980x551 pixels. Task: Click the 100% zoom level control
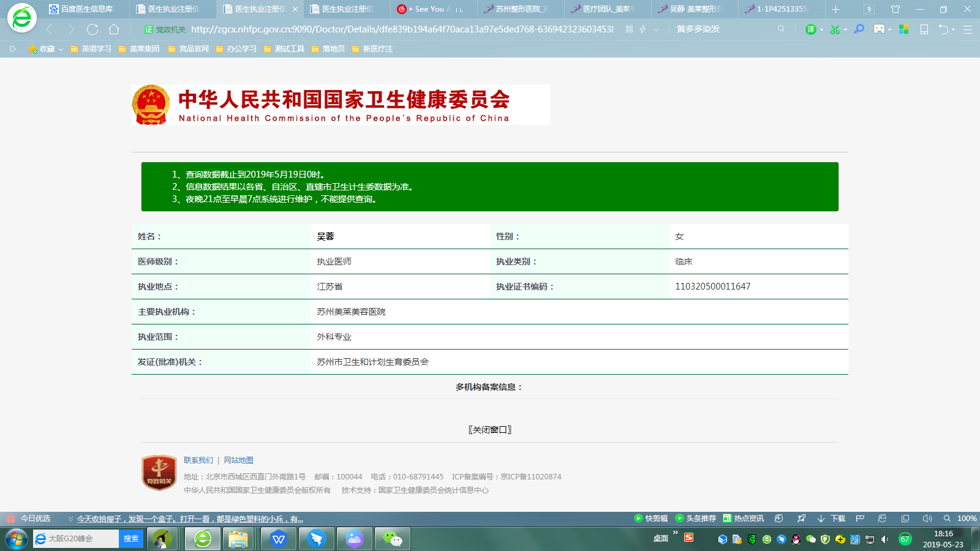pyautogui.click(x=967, y=519)
